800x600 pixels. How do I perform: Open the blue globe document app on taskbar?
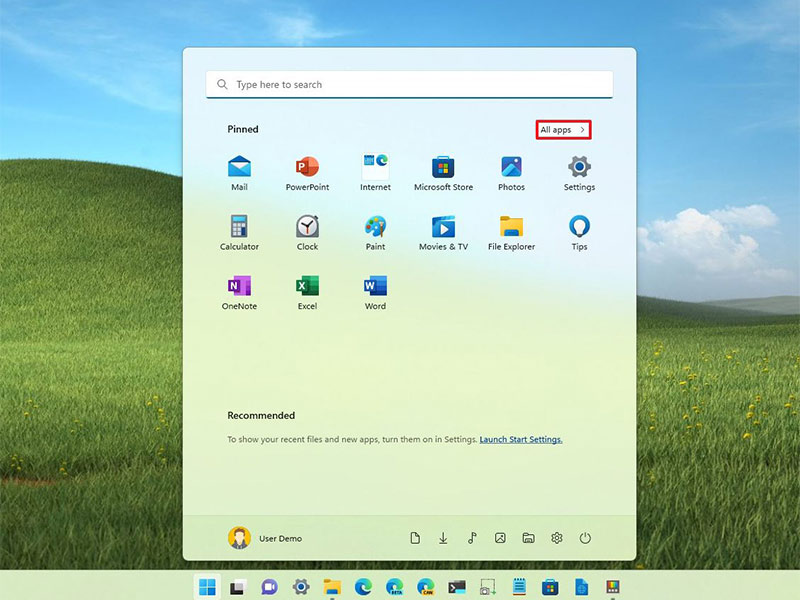click(581, 587)
